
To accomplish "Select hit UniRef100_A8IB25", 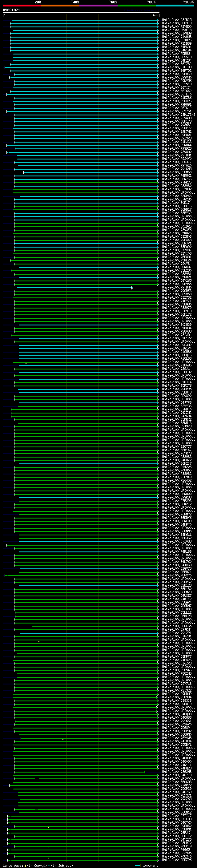I will (176, 20).
